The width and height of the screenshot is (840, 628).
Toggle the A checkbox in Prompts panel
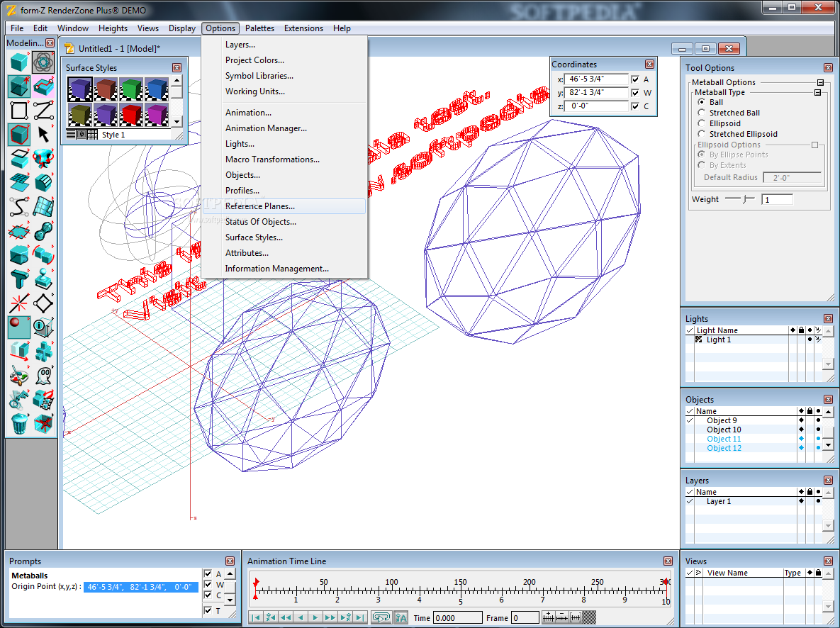(208, 574)
